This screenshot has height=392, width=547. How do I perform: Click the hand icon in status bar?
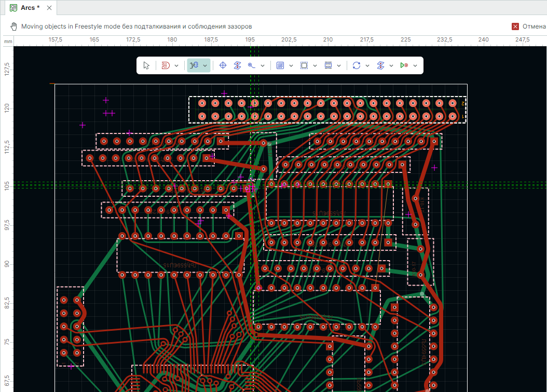(x=13, y=26)
